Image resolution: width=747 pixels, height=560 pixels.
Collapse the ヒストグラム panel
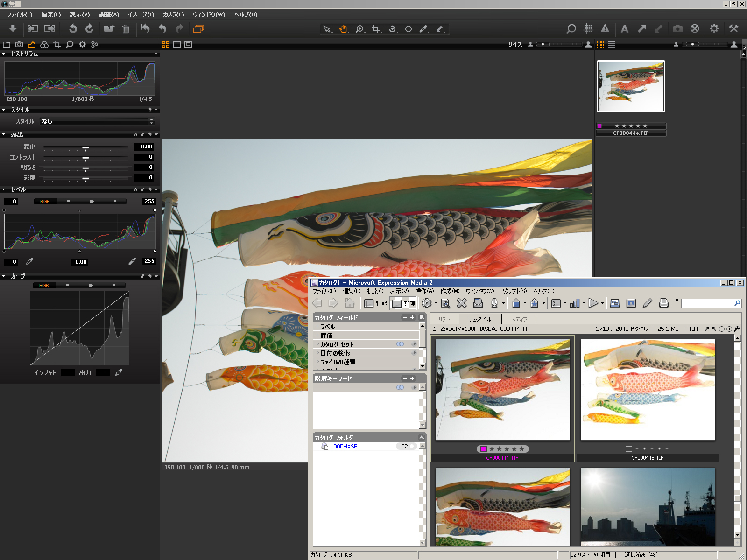point(4,54)
